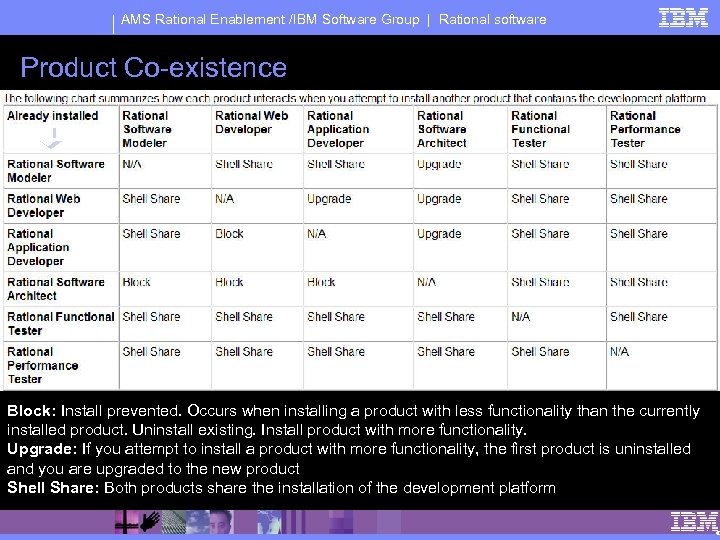Click Upgrade in the Application Developer row
The image size is (720, 540).
pyautogui.click(x=439, y=234)
